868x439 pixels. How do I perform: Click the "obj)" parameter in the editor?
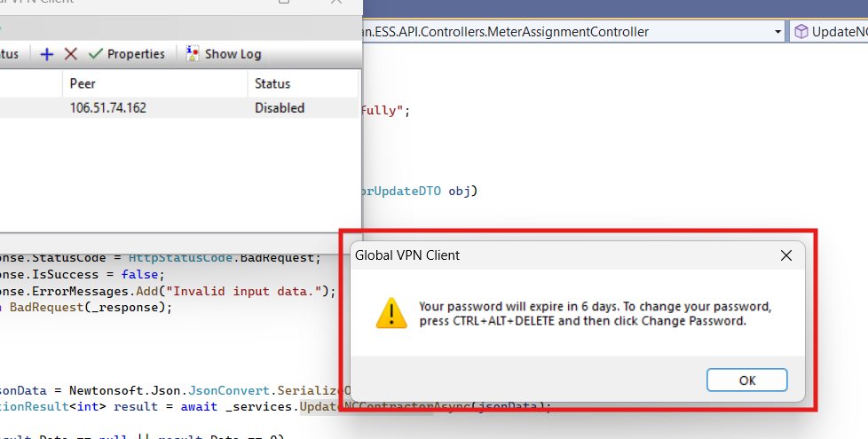tap(462, 192)
